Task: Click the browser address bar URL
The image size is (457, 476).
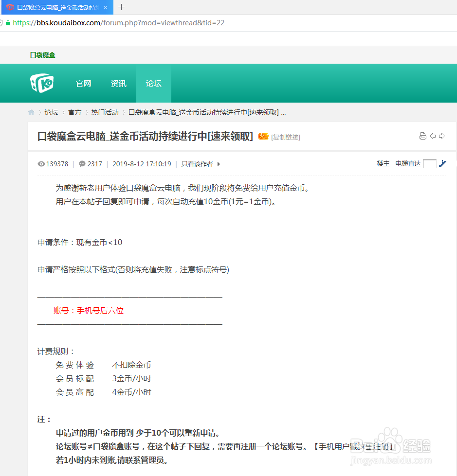Action: (118, 23)
